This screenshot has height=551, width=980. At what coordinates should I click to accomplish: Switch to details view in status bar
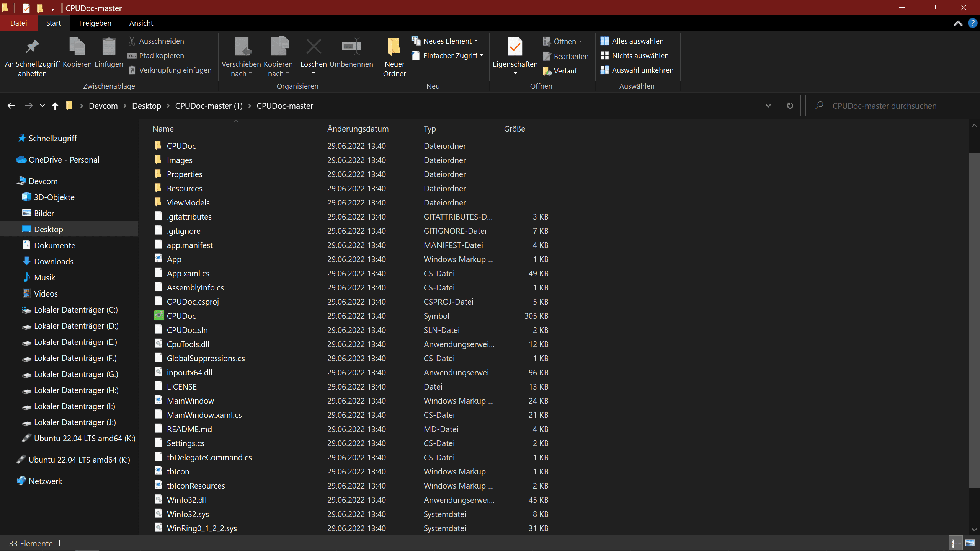(x=955, y=543)
